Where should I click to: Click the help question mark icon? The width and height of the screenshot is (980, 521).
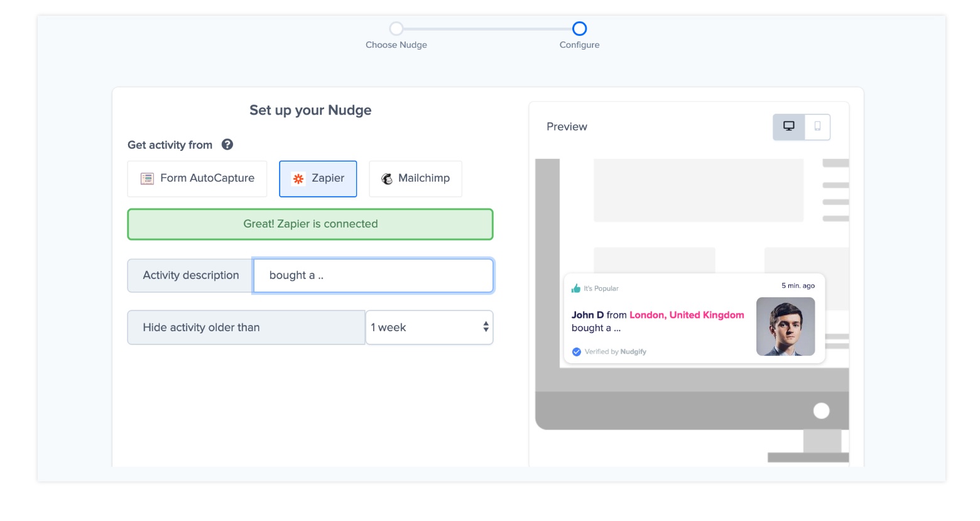[x=227, y=145]
